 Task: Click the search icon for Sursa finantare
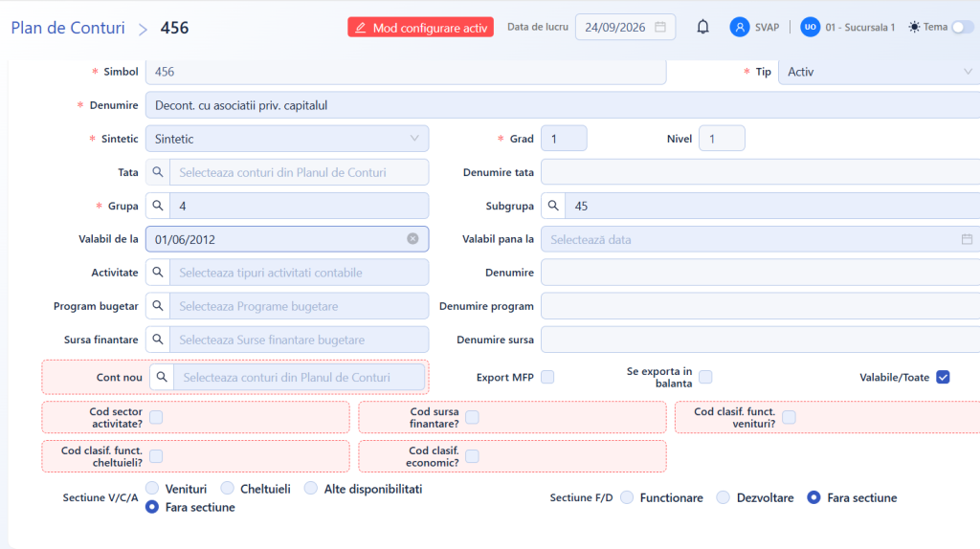pyautogui.click(x=158, y=340)
